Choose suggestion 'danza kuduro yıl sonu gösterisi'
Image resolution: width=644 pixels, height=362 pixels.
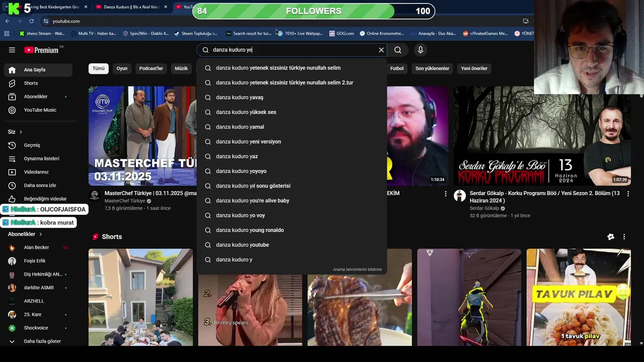click(x=292, y=186)
